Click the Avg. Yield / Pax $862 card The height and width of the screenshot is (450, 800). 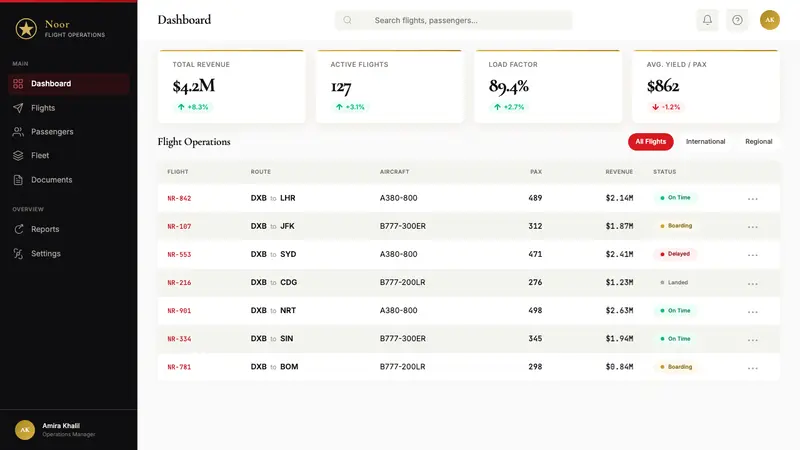(706, 86)
